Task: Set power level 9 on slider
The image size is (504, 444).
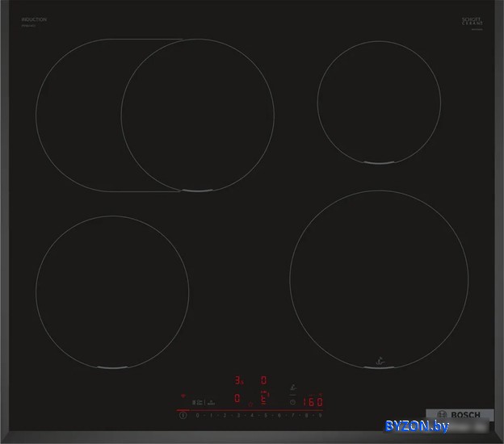Action: [x=320, y=416]
